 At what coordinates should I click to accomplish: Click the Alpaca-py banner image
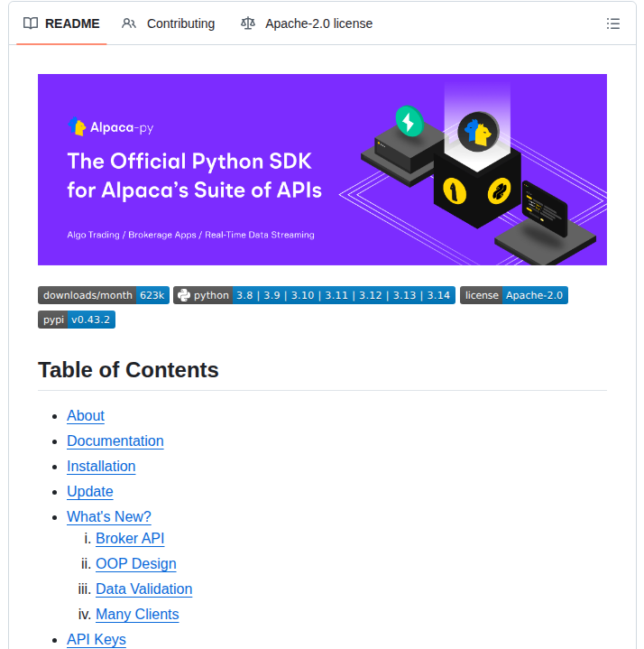[322, 170]
